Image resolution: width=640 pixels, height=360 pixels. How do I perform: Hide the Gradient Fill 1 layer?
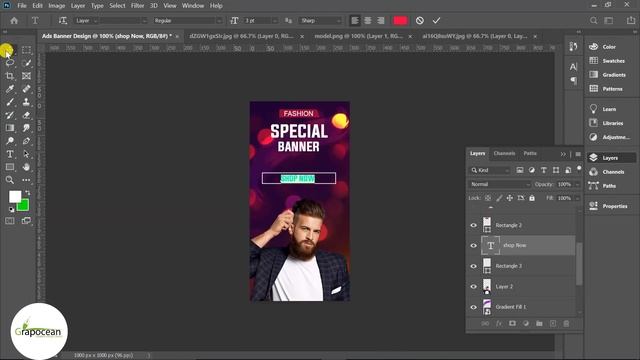tap(473, 307)
